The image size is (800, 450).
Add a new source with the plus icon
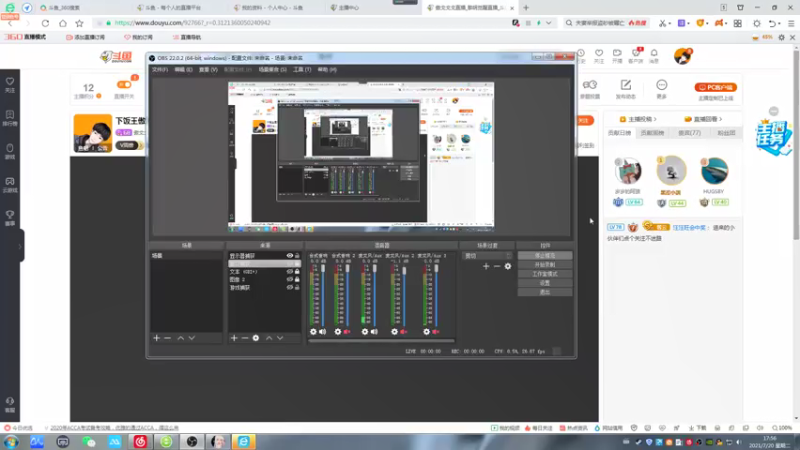(234, 338)
